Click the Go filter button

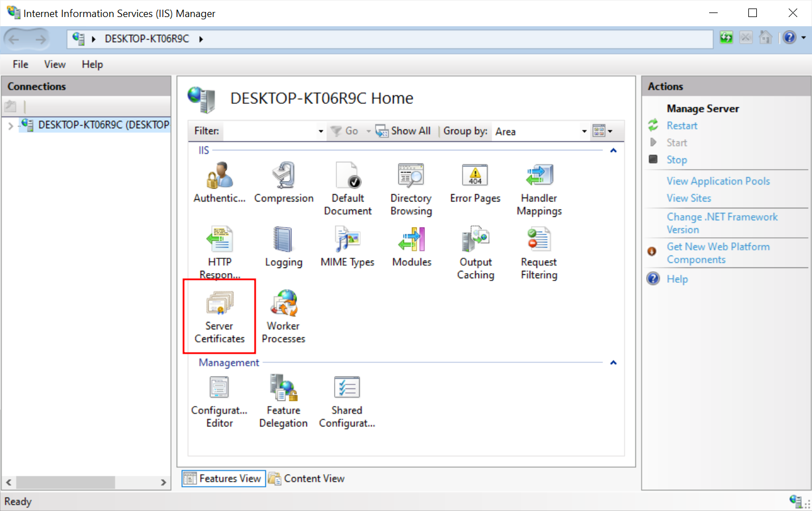tap(344, 131)
